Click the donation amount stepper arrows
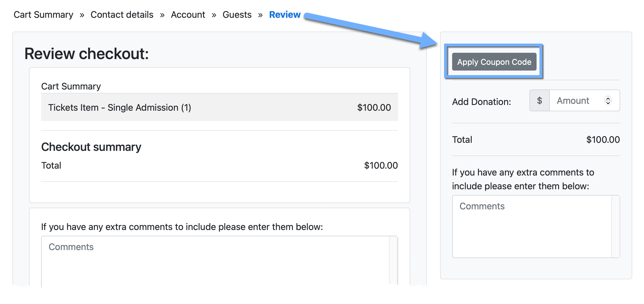Image resolution: width=644 pixels, height=304 pixels. pos(608,101)
